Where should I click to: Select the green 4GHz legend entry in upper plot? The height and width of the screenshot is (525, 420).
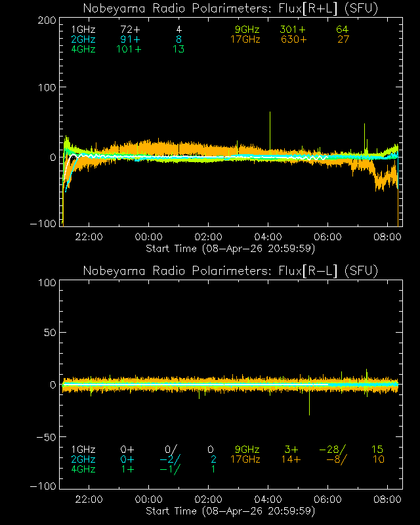[x=83, y=49]
